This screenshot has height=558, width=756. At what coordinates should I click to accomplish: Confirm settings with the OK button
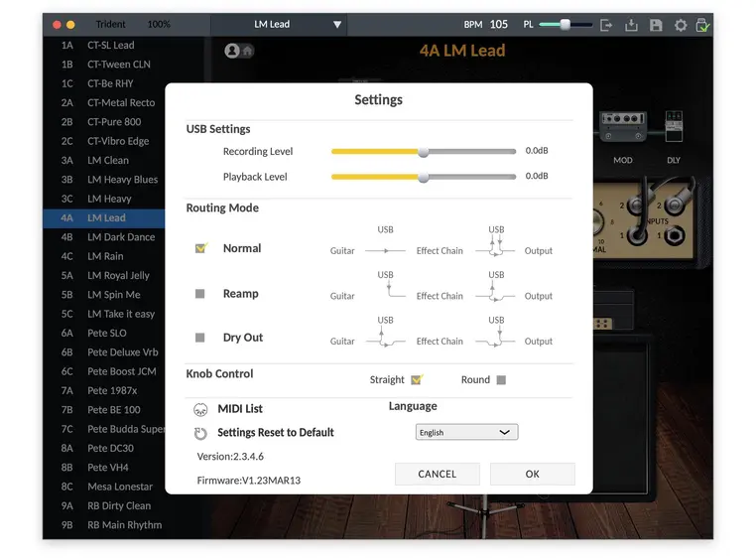pos(532,474)
